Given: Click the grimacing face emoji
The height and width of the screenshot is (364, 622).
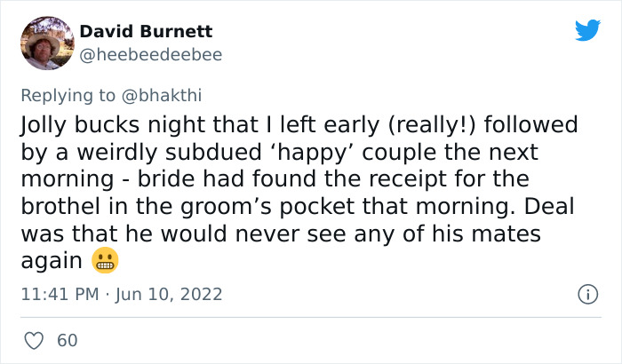Looking at the screenshot, I should click(105, 262).
